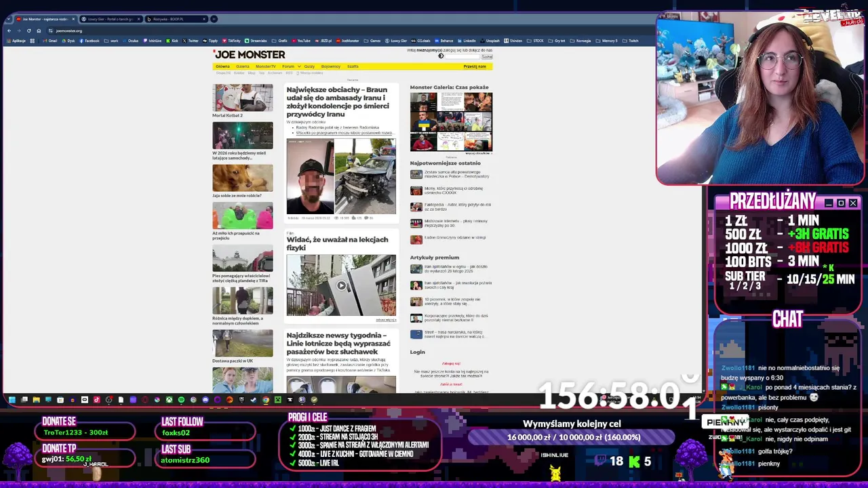Open the Widać, że uważał na lekcjach fizyki headline
This screenshot has height=488, width=868.
pos(337,243)
